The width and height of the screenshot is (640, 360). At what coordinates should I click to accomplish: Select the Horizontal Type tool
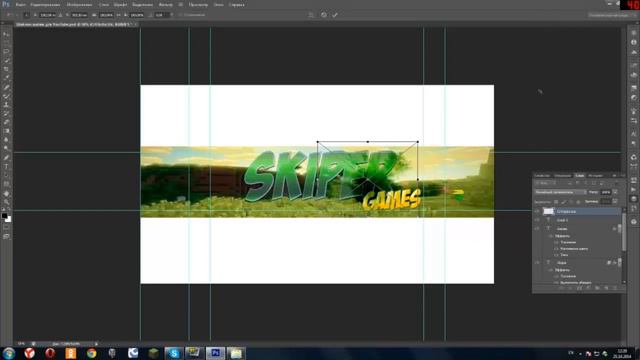(x=6, y=167)
